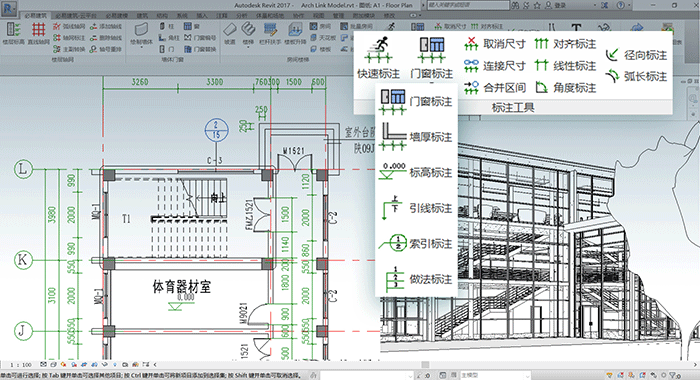
Task: Select the 栏杆扶手 railing tool
Action: coord(270,33)
